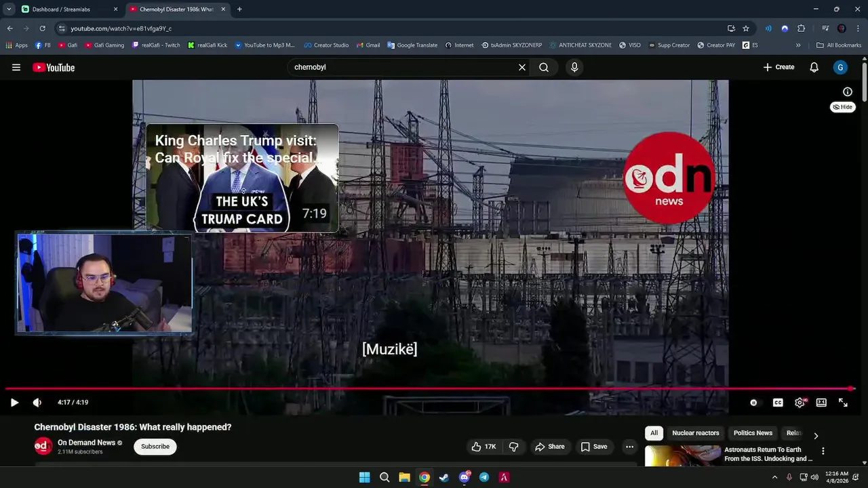The width and height of the screenshot is (868, 488).
Task: Open video settings gear
Action: click(x=800, y=403)
